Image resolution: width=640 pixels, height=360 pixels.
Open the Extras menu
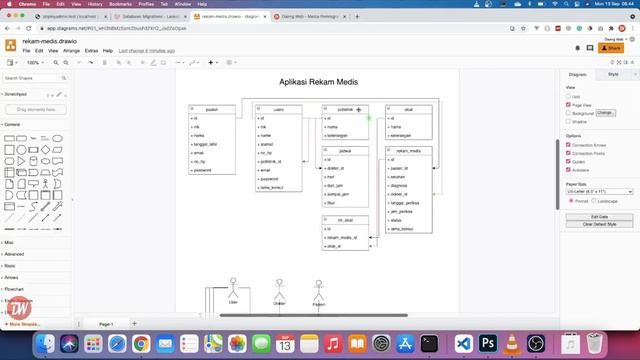91,51
